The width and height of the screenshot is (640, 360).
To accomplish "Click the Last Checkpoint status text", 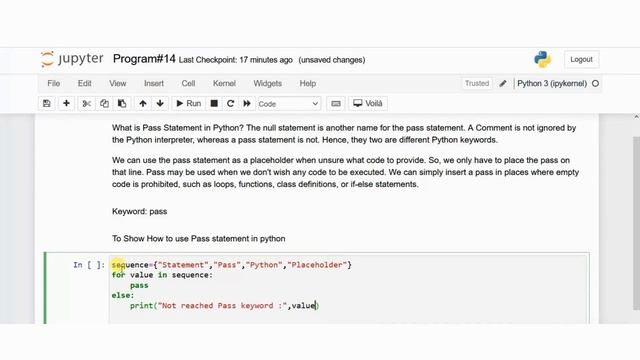I will point(236,60).
